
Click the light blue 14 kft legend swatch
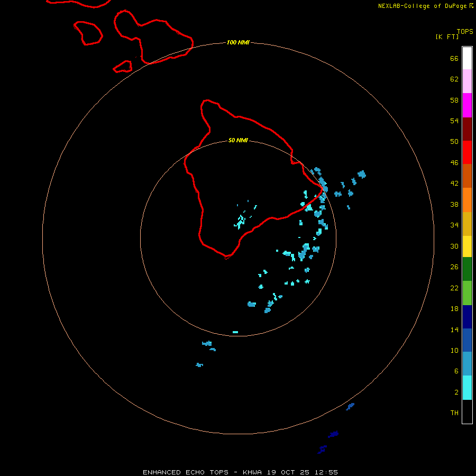(x=467, y=364)
